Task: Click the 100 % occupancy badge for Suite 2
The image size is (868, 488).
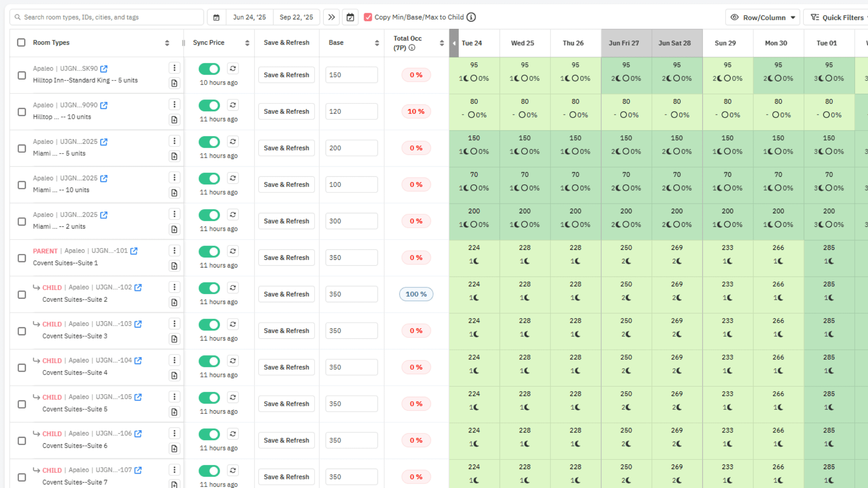Action: click(416, 294)
